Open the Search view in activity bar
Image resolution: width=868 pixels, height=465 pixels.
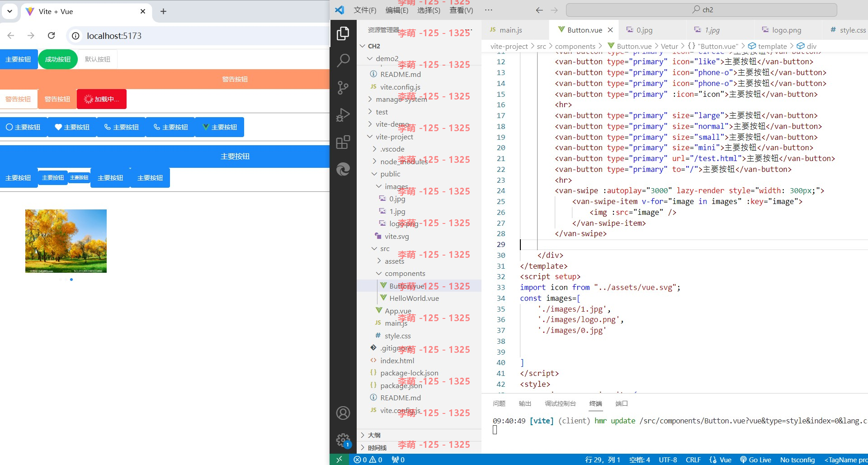click(343, 60)
